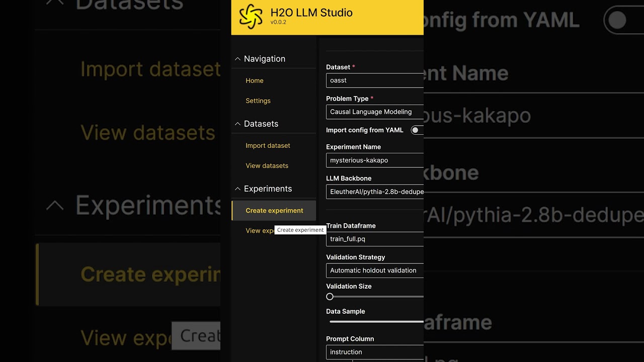Open the Train Dataframe dropdown
The image size is (644, 362).
(x=375, y=239)
